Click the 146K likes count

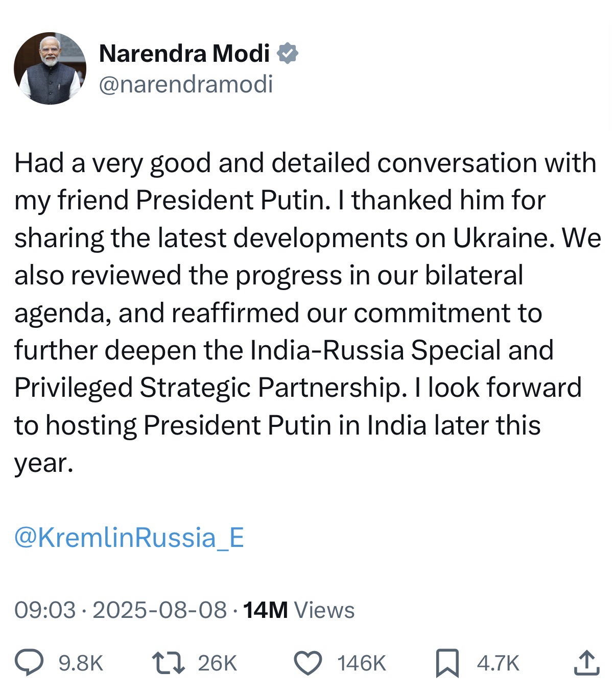pos(362,663)
